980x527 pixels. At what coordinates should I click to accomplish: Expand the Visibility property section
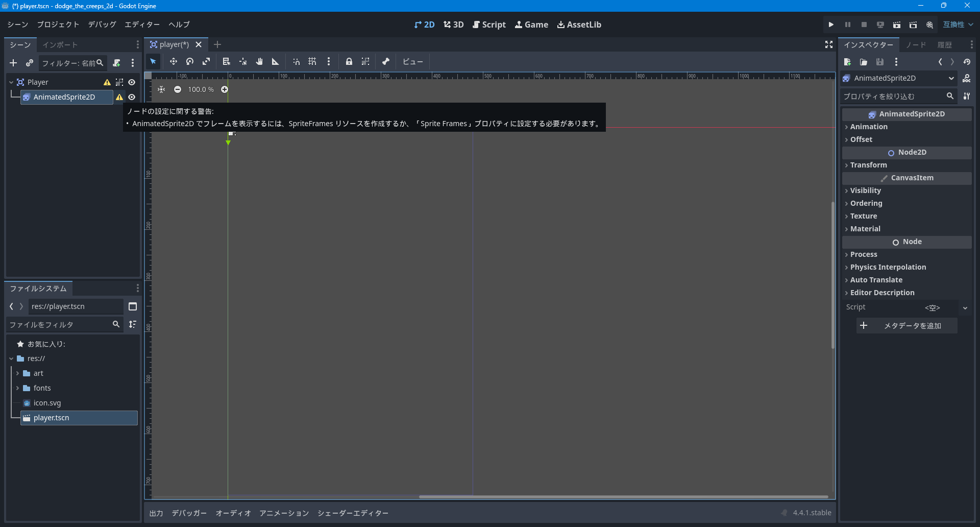pos(907,190)
